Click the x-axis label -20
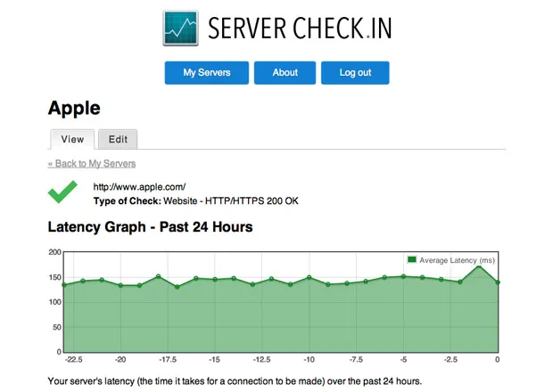This screenshot has width=553, height=392. tap(120, 360)
